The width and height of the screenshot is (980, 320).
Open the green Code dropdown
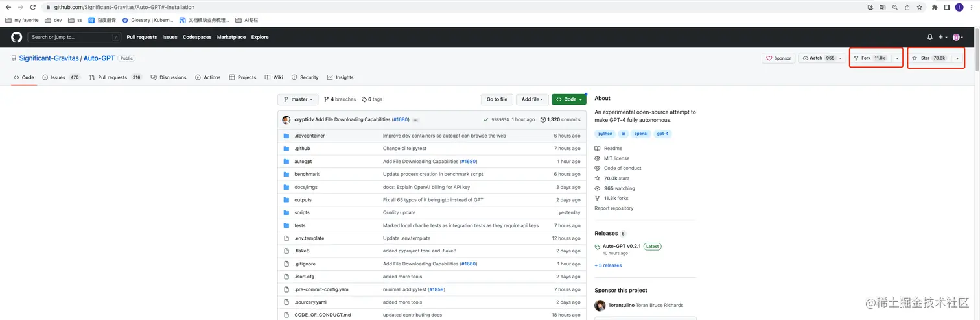point(569,99)
